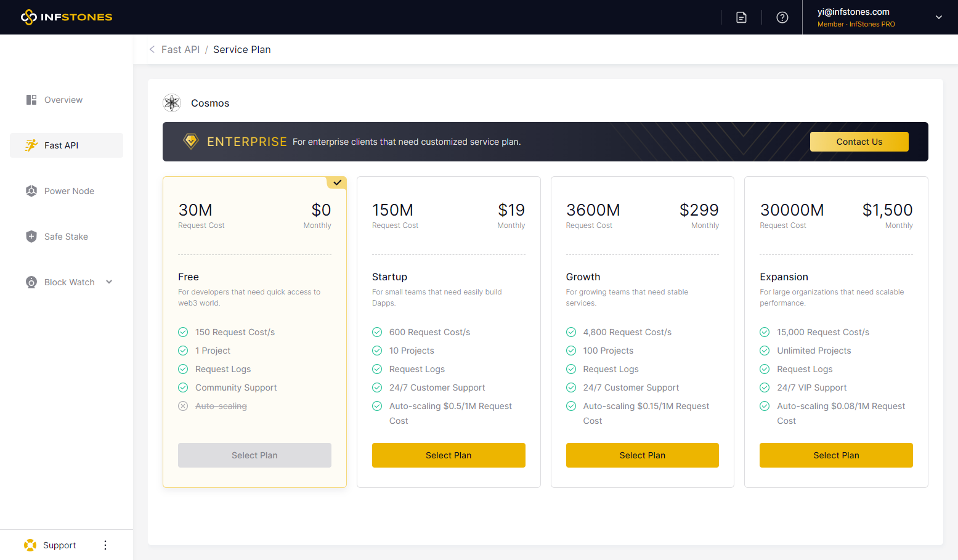
Task: Select the Growth plan button
Action: click(643, 455)
